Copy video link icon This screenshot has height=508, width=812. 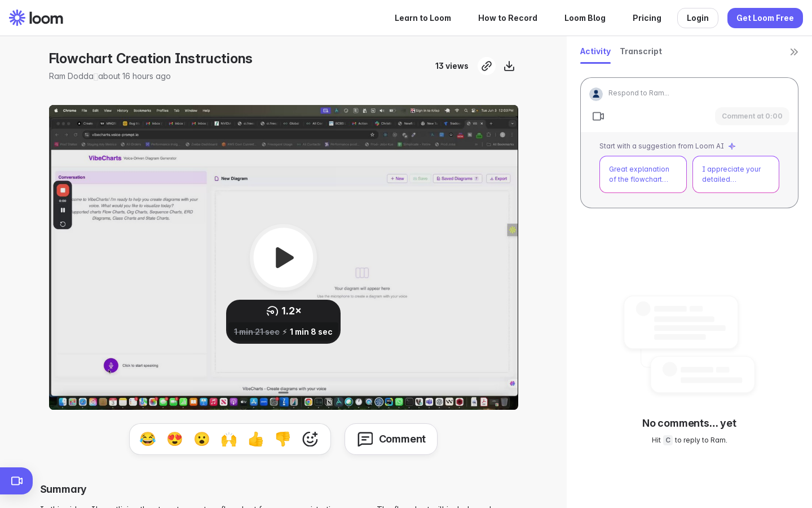coord(487,66)
